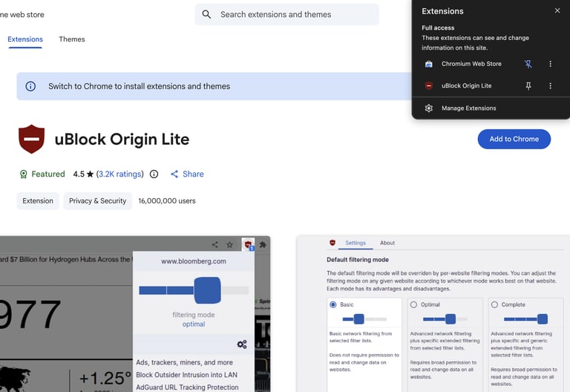570x392 pixels.
Task: Click the Basic mode slider
Action: coord(364,319)
